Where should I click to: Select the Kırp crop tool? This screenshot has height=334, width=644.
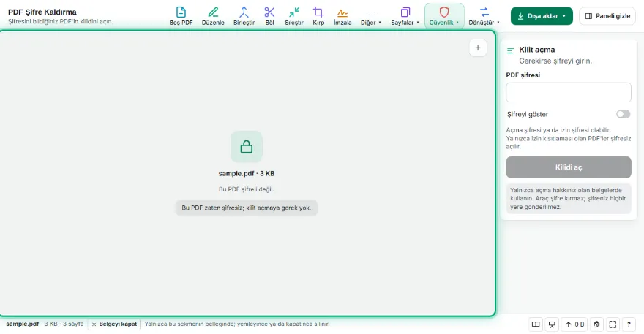(x=318, y=16)
